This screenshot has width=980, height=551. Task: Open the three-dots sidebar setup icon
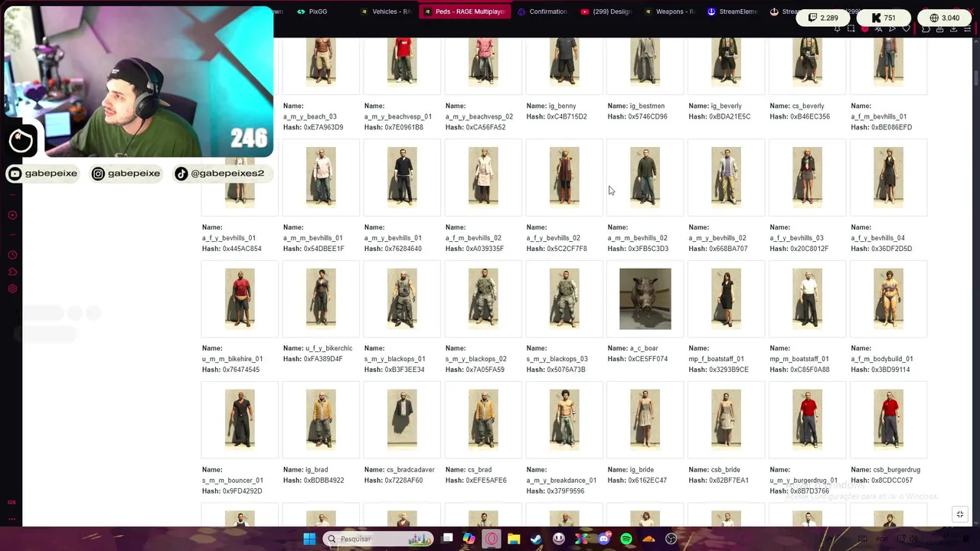(12, 519)
